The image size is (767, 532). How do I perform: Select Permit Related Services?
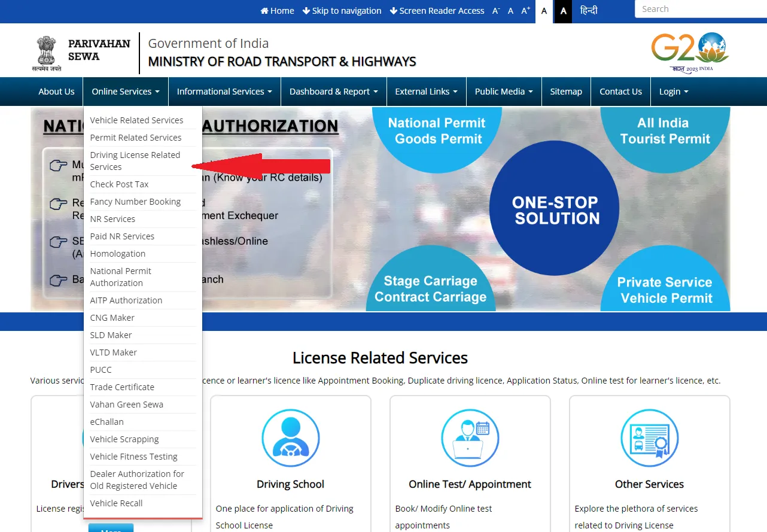(x=143, y=138)
